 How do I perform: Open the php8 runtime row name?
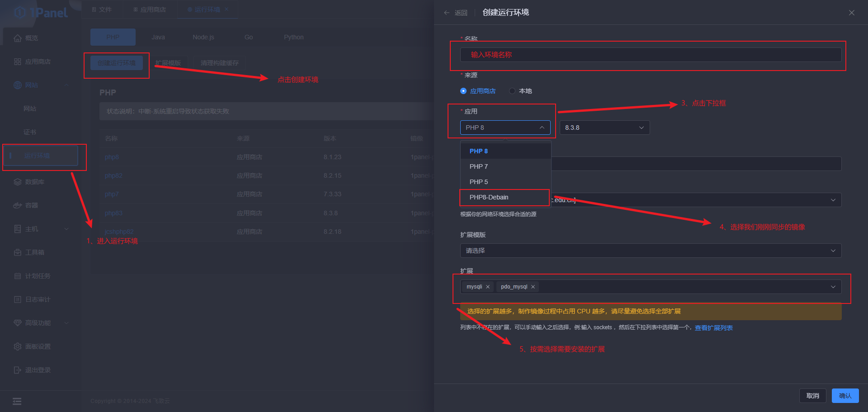click(112, 157)
